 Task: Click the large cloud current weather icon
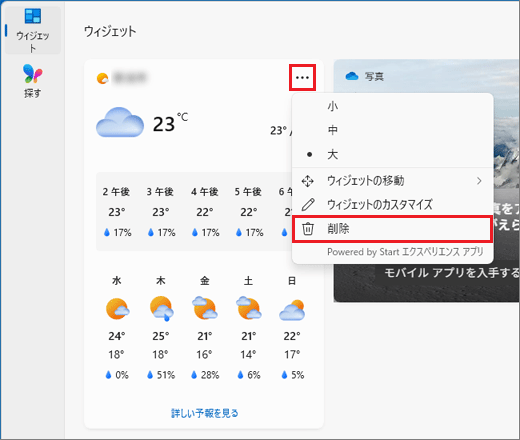point(120,122)
